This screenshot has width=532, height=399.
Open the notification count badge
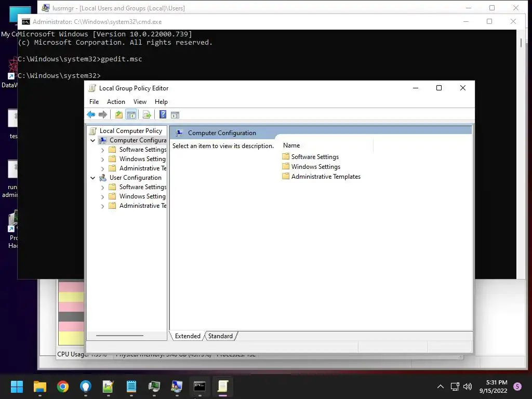click(518, 387)
